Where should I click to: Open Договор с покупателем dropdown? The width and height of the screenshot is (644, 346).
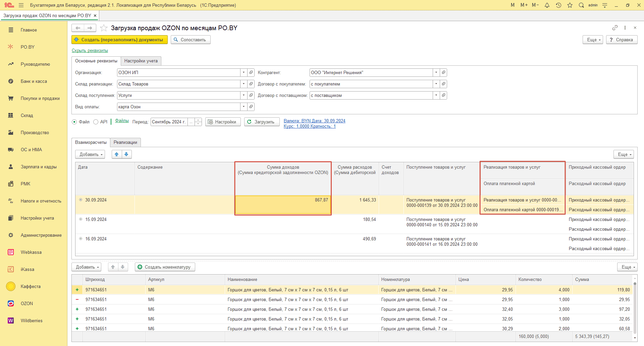[436, 84]
